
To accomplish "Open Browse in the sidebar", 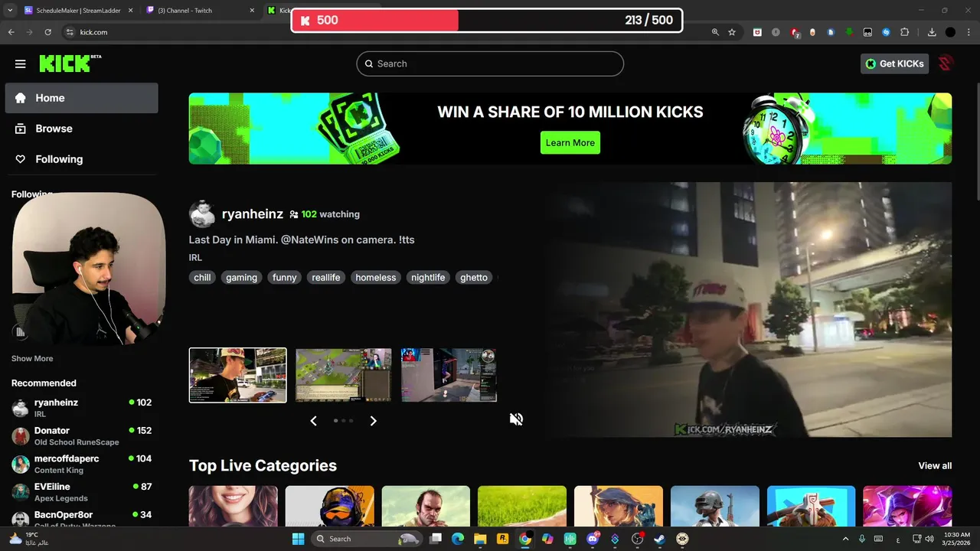I will pyautogui.click(x=81, y=129).
